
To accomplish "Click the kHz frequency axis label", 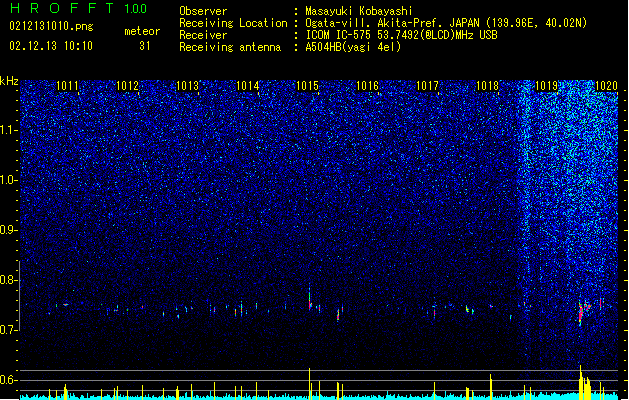I will coord(9,81).
